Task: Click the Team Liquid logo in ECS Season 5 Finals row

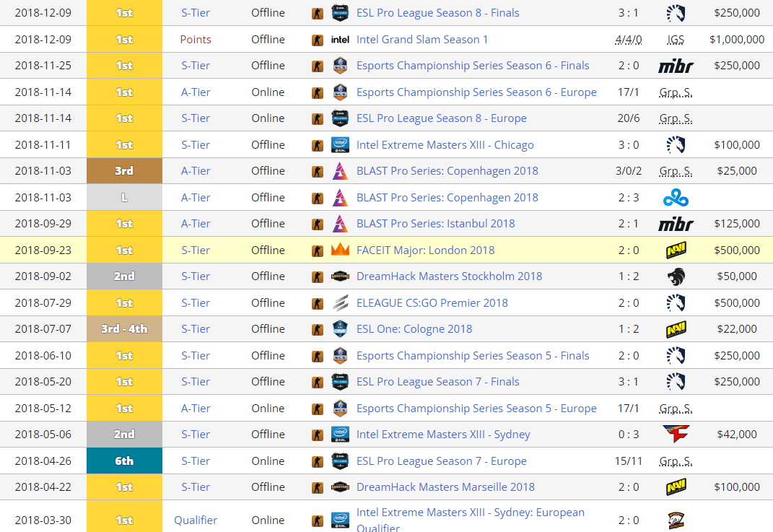Action: (x=676, y=355)
